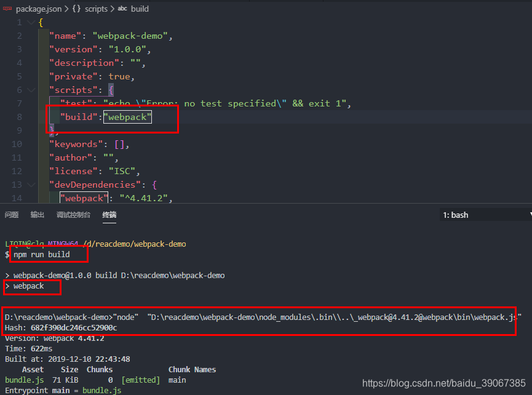Click the scripts breadcrumb segment
532x395 pixels.
tap(96, 9)
